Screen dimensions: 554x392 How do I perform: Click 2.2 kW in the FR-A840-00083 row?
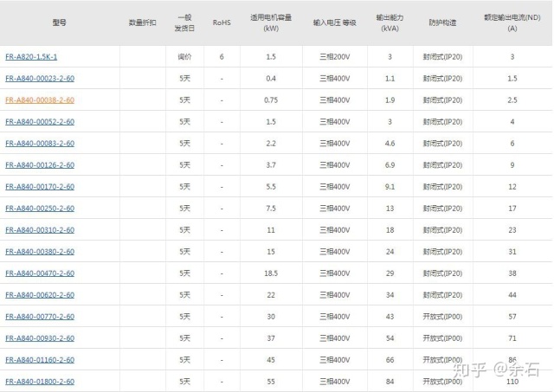tap(271, 144)
